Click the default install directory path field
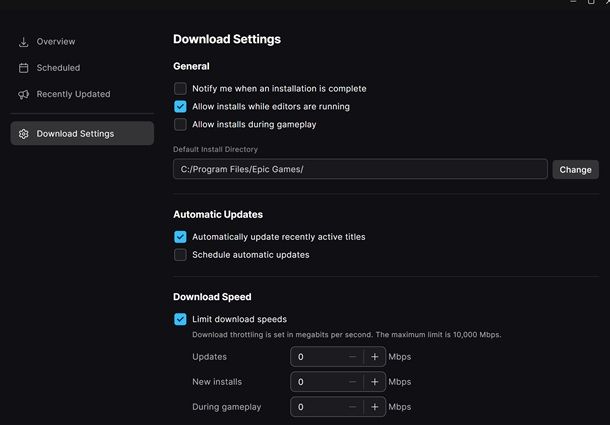 coord(360,169)
